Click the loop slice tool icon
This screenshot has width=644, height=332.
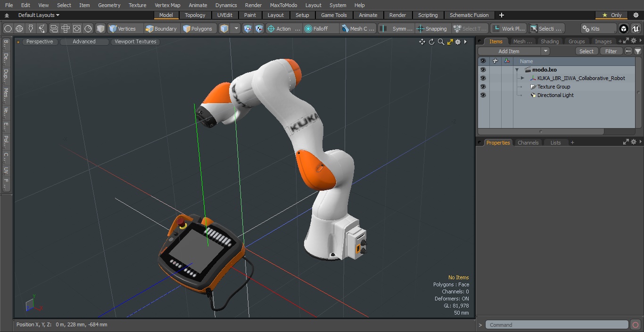click(x=54, y=29)
